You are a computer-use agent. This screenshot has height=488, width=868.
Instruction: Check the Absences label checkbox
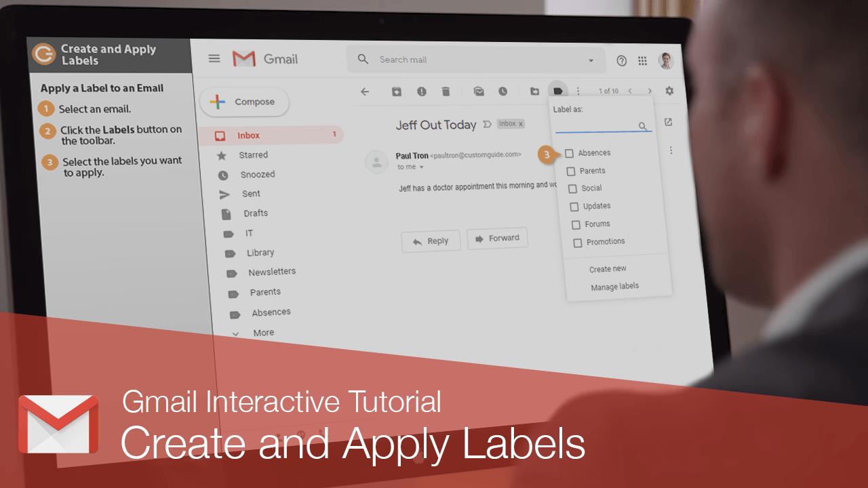pos(569,153)
